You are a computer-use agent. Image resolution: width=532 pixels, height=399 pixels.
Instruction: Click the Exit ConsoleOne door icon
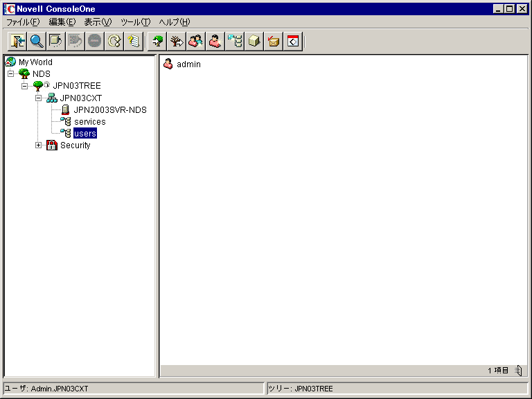pyautogui.click(x=17, y=42)
